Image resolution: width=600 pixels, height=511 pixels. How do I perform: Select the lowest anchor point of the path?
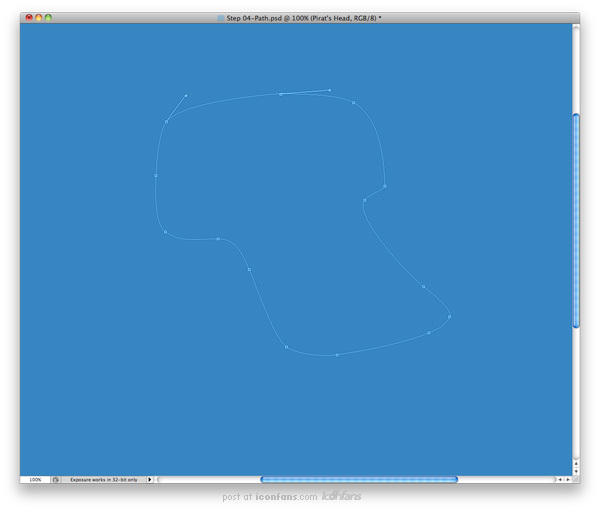(x=337, y=355)
